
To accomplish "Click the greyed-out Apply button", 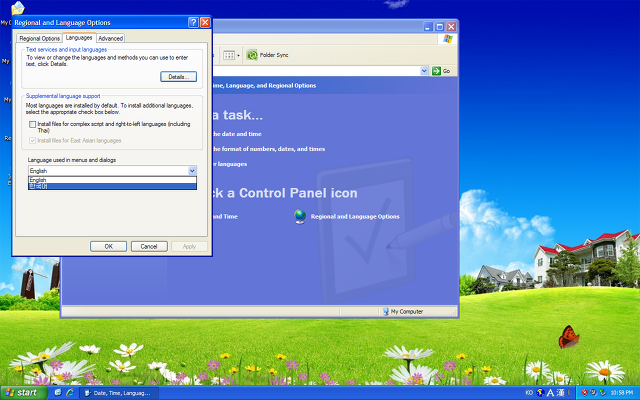I will 189,247.
